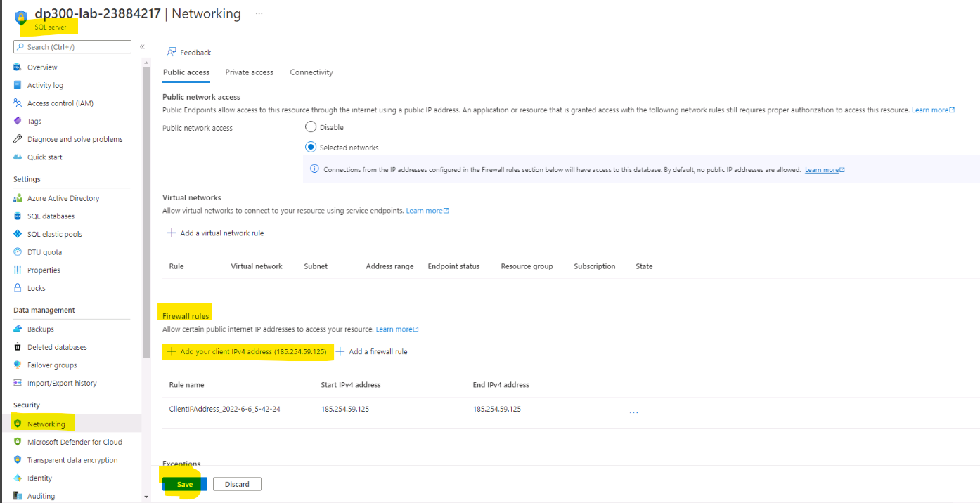Open the Deleted databases page
This screenshot has height=503, width=980.
coord(56,346)
